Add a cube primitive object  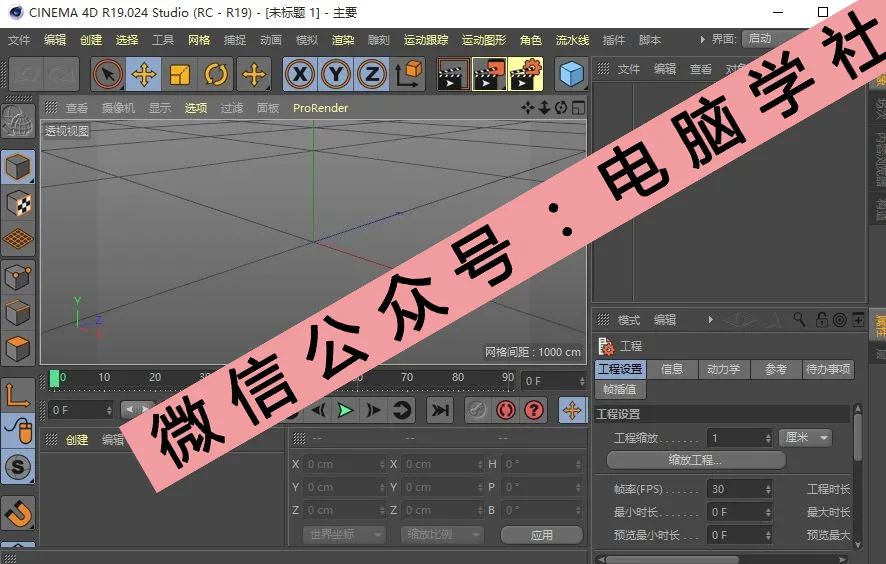click(x=571, y=74)
